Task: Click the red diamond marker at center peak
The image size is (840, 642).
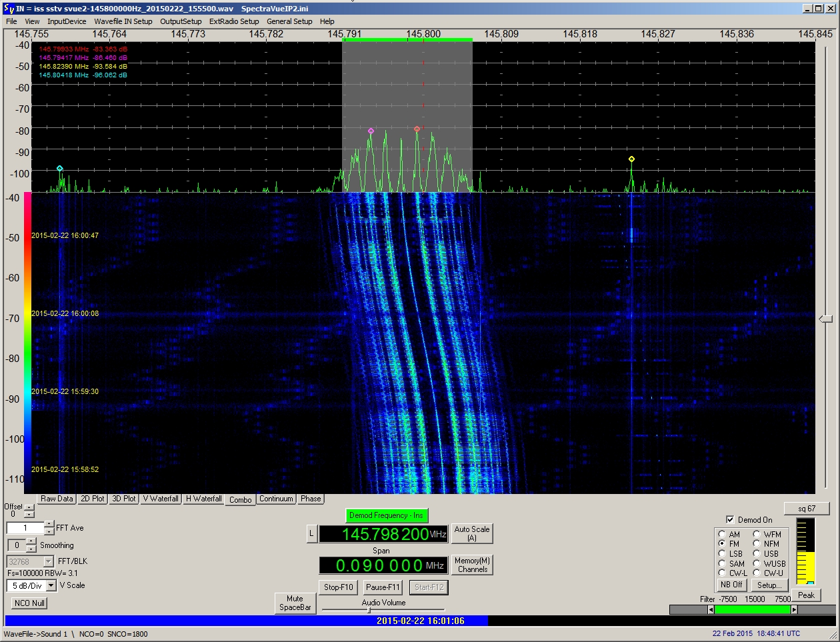Action: point(417,129)
